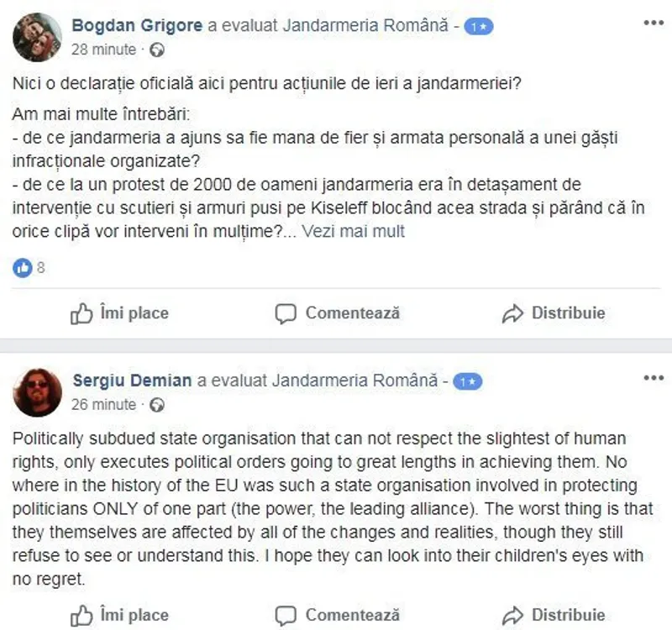Image resolution: width=672 pixels, height=630 pixels.
Task: Click the comment bubble icon on Sergiu's post
Action: point(286,616)
